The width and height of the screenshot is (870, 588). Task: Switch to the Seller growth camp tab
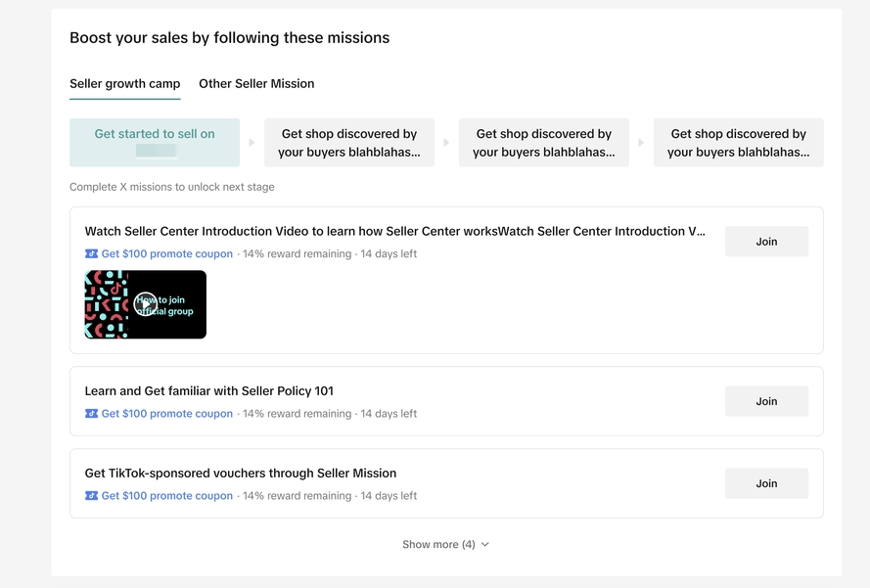[x=124, y=84]
